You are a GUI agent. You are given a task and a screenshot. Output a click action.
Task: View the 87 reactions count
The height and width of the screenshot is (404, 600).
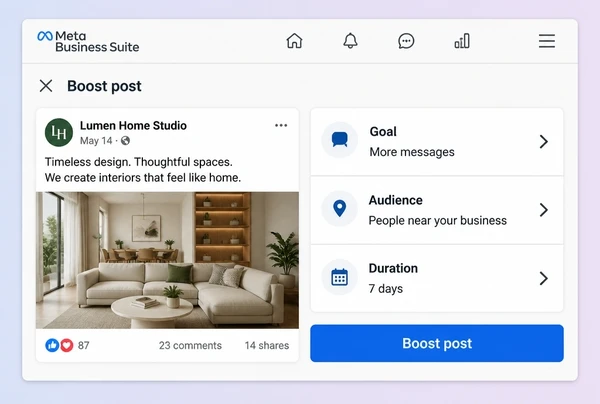coord(83,345)
